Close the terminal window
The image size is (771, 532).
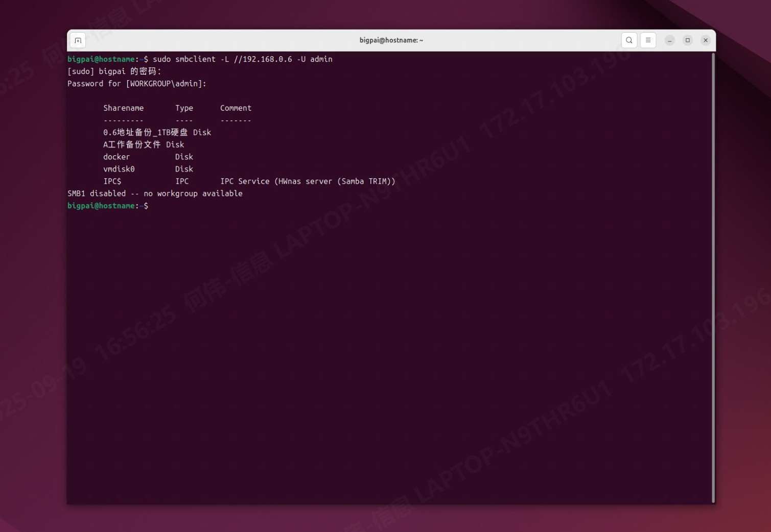coord(706,40)
